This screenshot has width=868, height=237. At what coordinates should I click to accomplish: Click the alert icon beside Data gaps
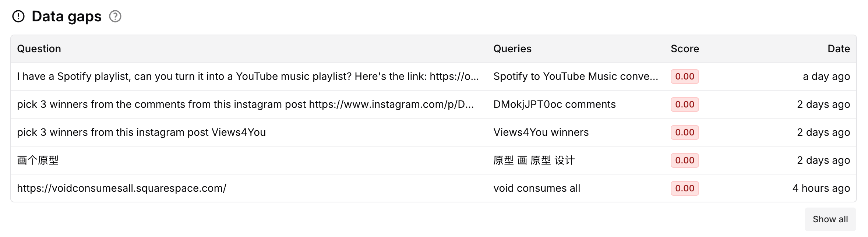18,17
